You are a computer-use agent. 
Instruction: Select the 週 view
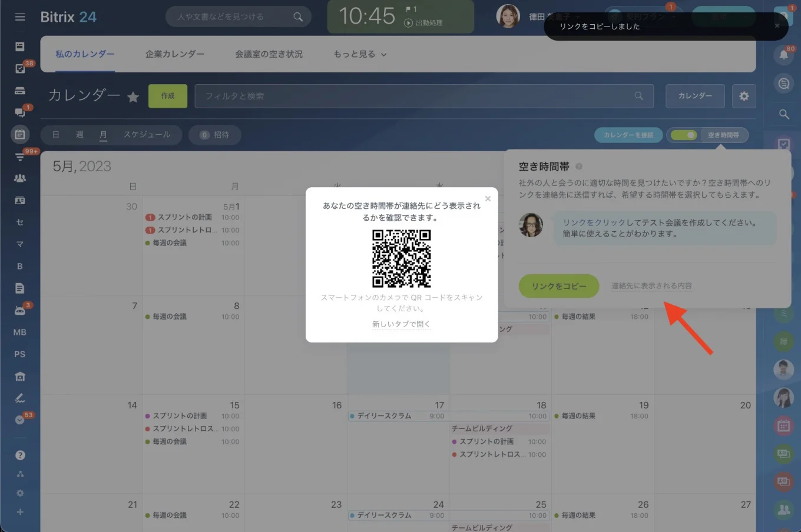pos(80,135)
